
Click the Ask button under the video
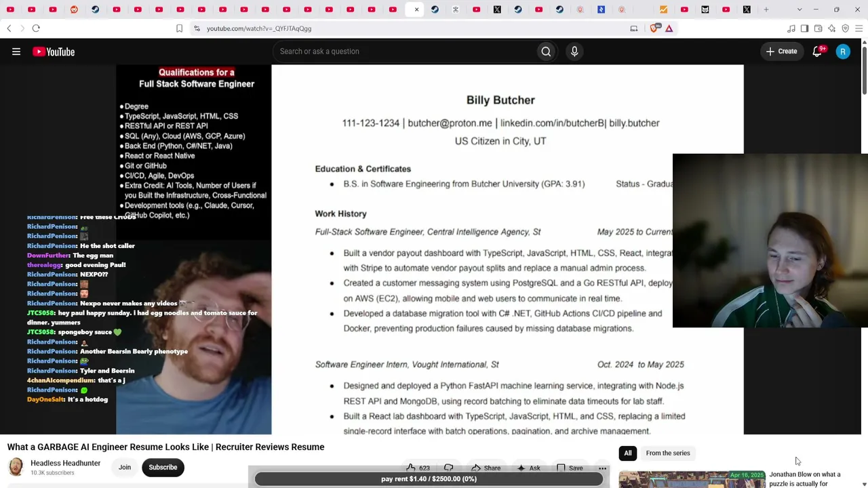coord(529,468)
